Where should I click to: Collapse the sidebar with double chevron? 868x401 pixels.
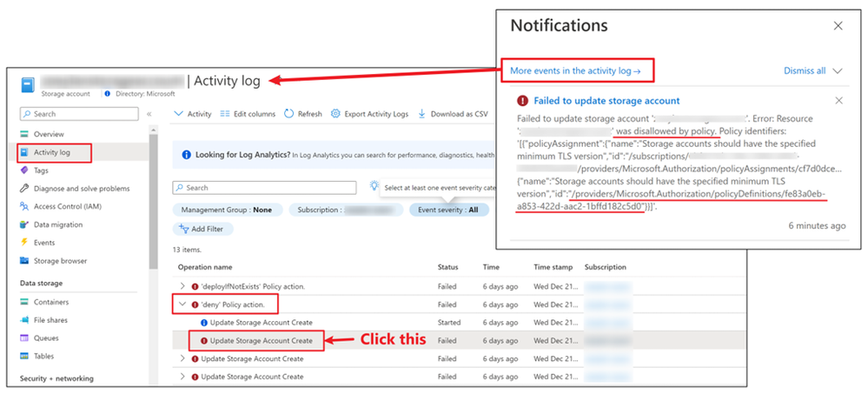tap(149, 114)
